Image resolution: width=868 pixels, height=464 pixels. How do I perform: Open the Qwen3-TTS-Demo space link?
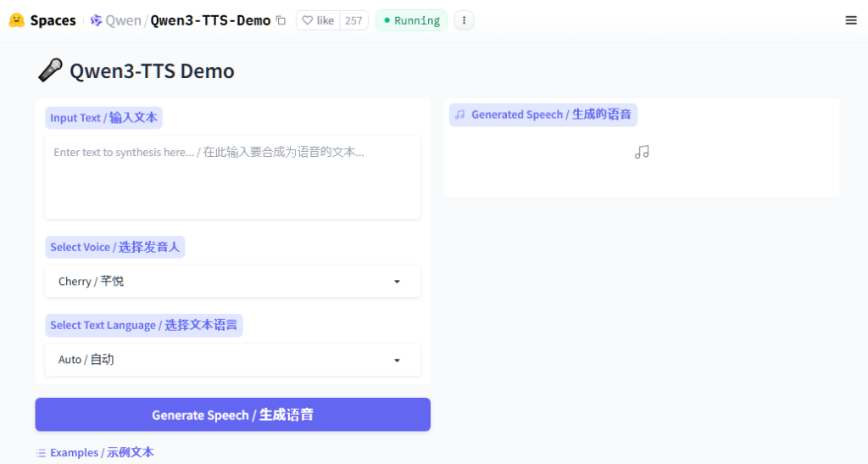click(x=210, y=20)
